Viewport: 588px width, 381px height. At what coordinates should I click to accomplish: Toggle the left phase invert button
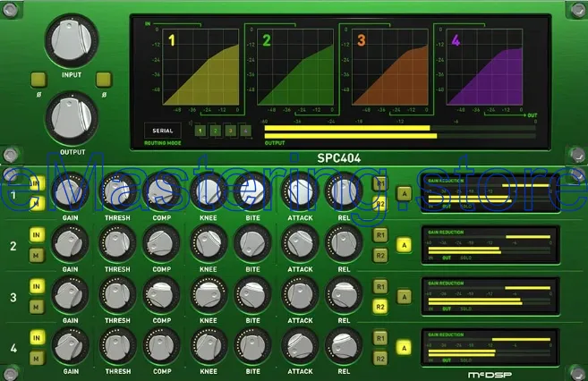point(38,80)
